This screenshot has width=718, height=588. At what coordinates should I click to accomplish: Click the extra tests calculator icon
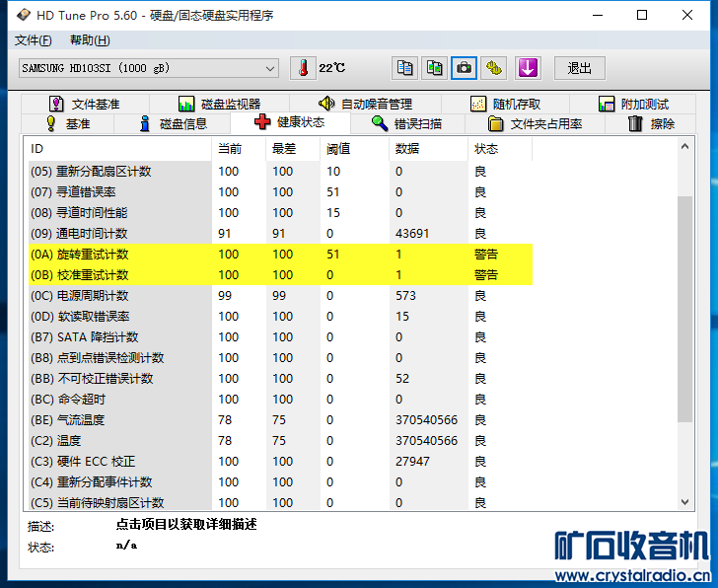click(607, 104)
